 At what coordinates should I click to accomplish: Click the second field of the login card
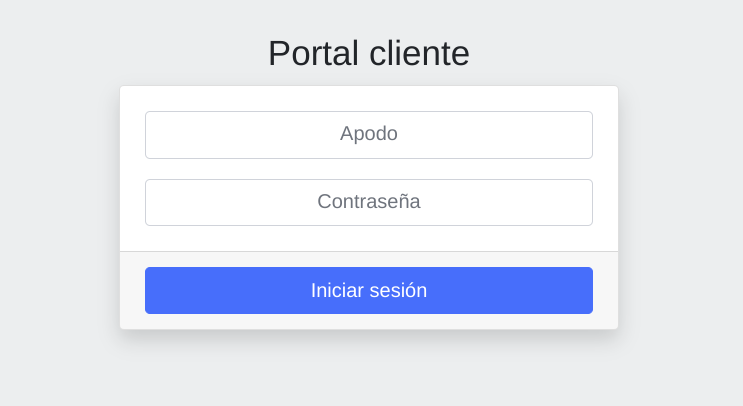coord(368,202)
